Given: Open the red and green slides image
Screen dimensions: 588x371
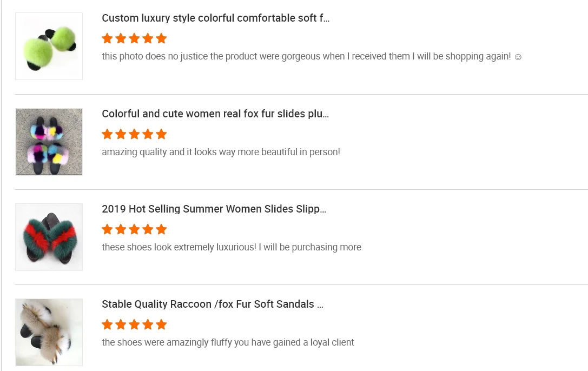Looking at the screenshot, I should pyautogui.click(x=49, y=237).
